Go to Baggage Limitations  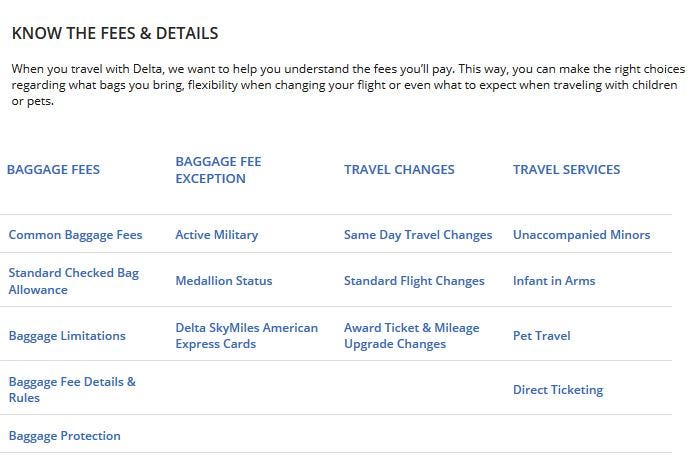[x=67, y=336]
